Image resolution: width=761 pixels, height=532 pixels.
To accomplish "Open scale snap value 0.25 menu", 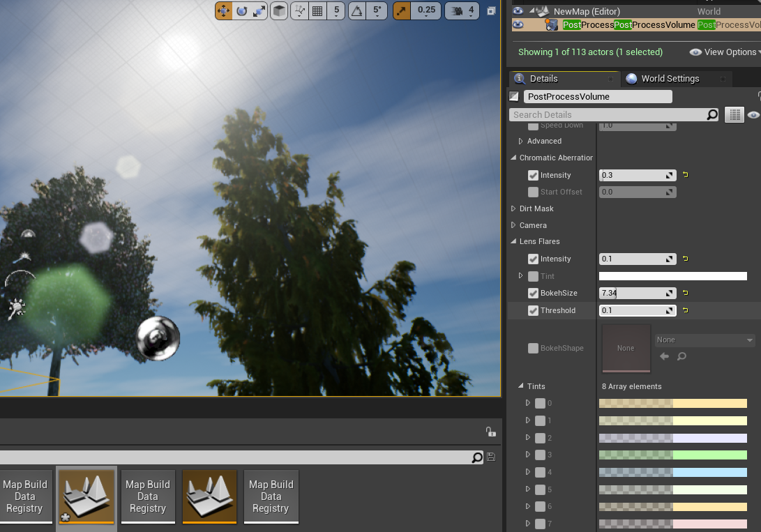I will pyautogui.click(x=426, y=10).
